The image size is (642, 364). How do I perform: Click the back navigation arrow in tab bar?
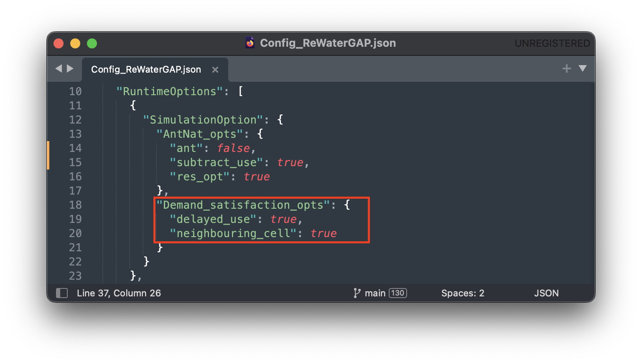(x=59, y=68)
